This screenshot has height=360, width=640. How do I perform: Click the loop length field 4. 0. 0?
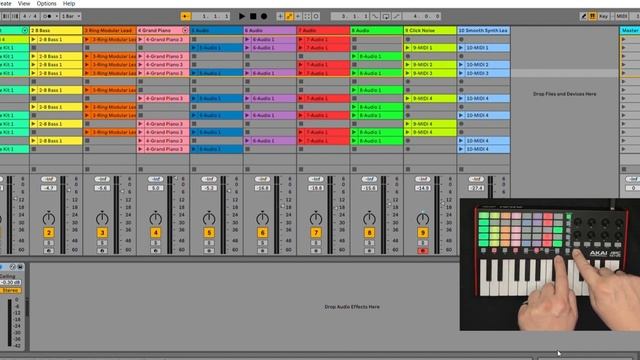tap(422, 16)
